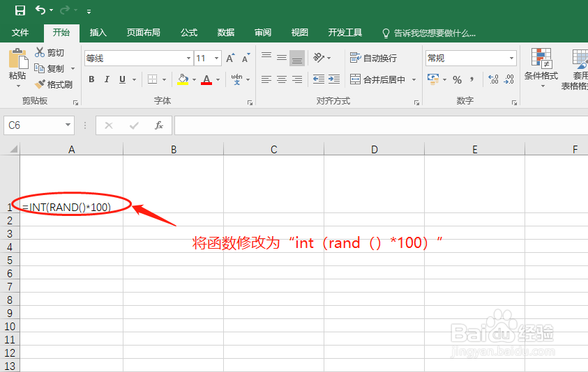The height and width of the screenshot is (372, 588).
Task: Apply red font color
Action: [x=206, y=79]
